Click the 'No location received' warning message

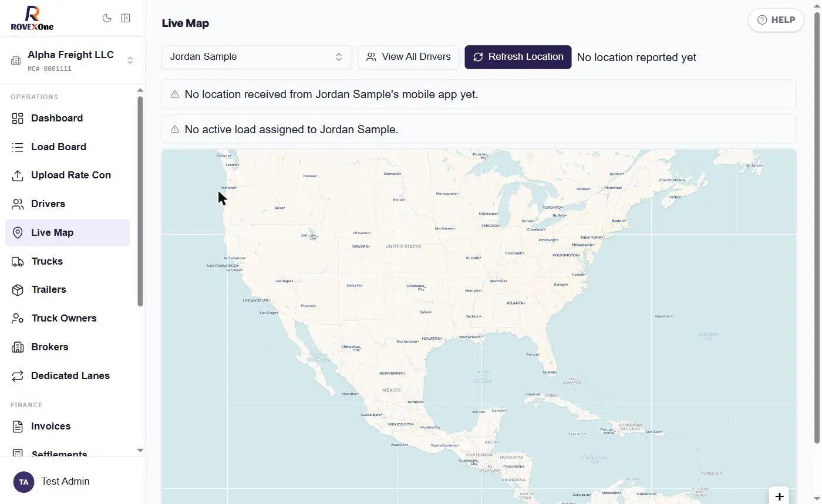tap(479, 94)
